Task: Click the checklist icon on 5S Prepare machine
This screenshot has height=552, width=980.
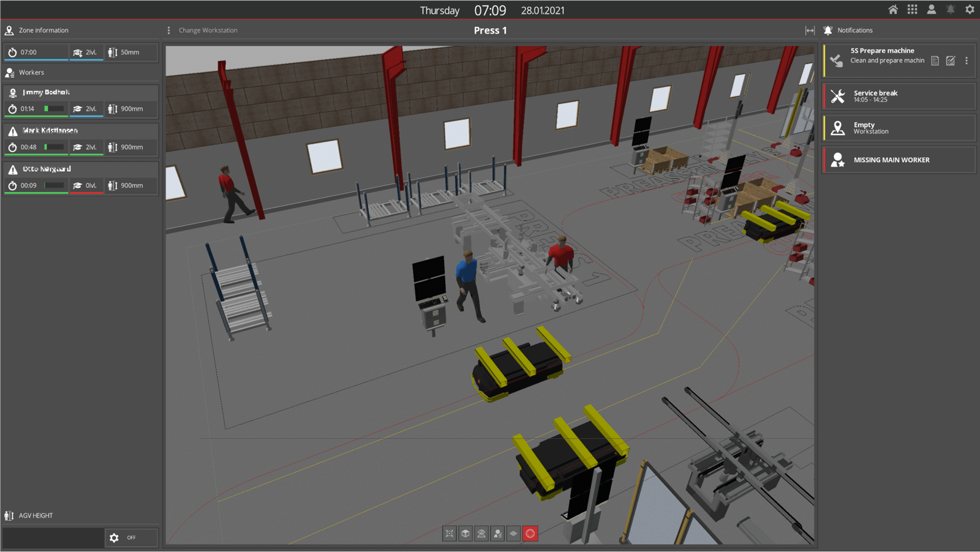Action: coord(951,61)
